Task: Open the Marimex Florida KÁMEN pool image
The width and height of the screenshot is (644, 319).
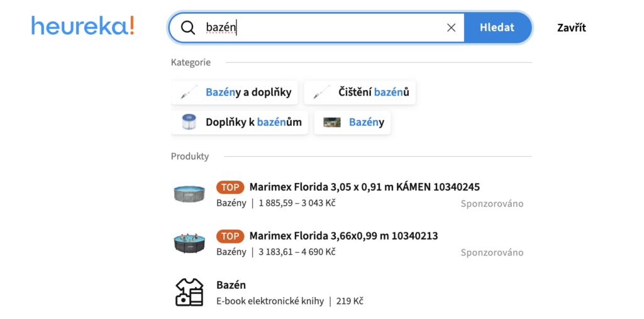Action: [x=189, y=193]
